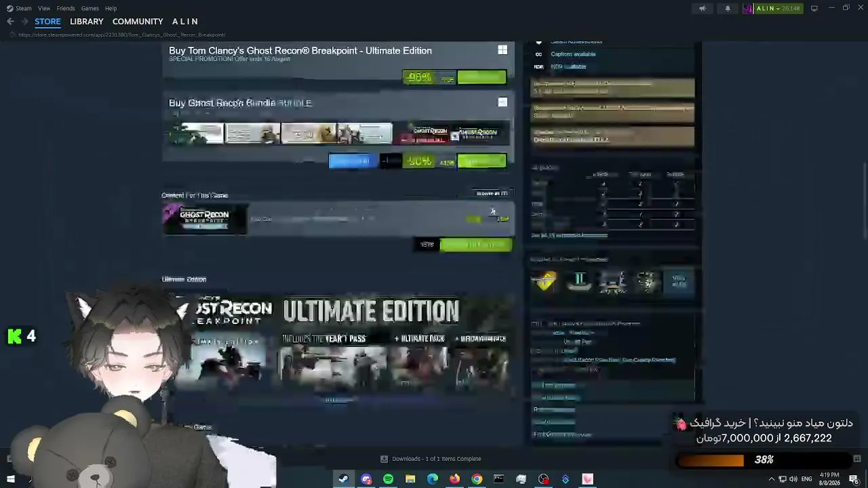This screenshot has height=488, width=868.
Task: Open the volume control in system tray
Action: [793, 479]
